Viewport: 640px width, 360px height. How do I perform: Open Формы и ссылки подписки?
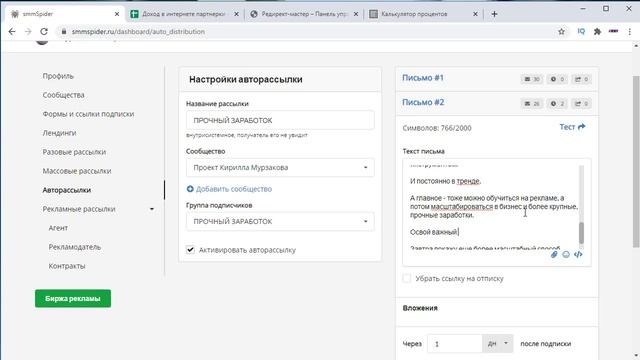(x=88, y=114)
